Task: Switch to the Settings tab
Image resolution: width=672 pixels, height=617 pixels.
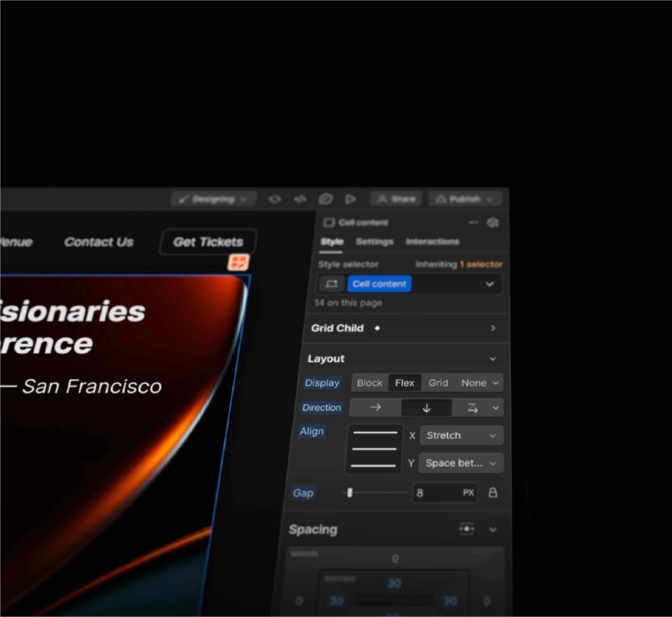Action: coord(374,241)
